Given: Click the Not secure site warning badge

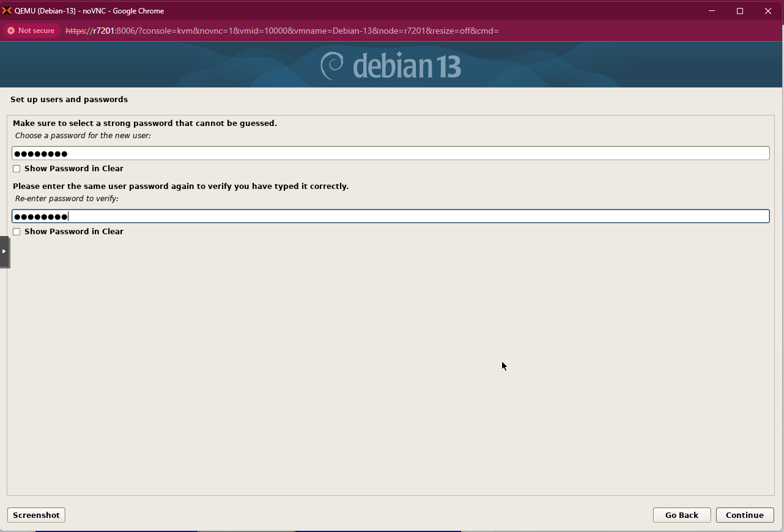Looking at the screenshot, I should point(31,31).
